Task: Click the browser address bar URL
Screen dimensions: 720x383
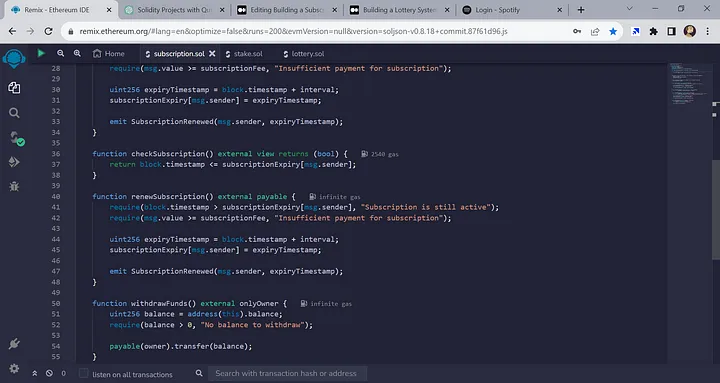Action: [x=293, y=31]
